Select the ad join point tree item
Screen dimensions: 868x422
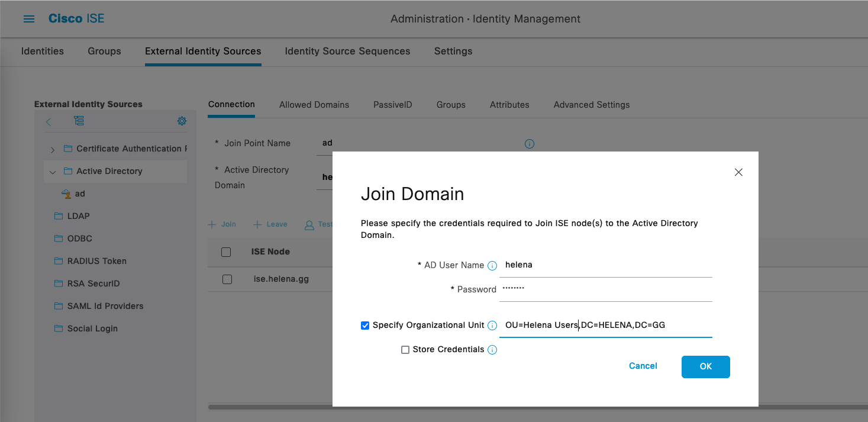[79, 194]
